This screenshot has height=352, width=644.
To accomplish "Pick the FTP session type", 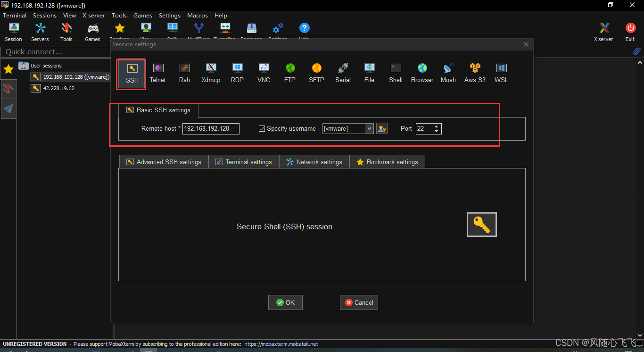I will pos(290,74).
